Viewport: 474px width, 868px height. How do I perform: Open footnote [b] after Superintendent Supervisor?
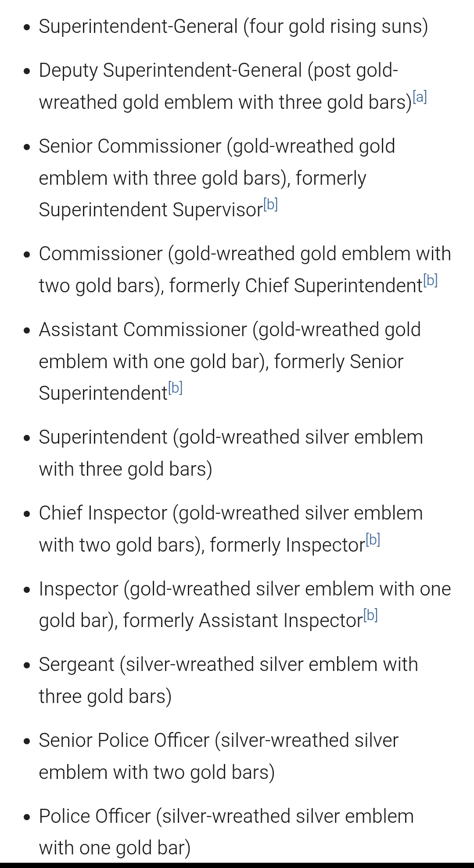(x=271, y=204)
